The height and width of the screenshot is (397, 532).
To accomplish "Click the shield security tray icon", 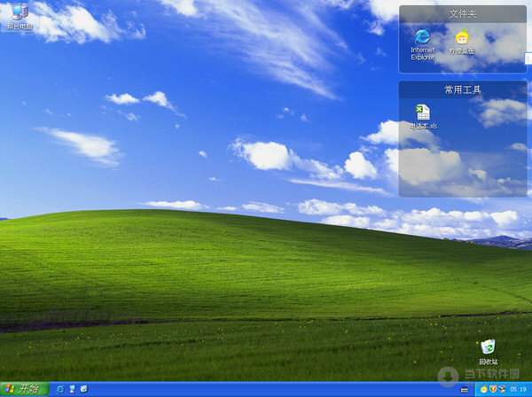I will click(493, 389).
